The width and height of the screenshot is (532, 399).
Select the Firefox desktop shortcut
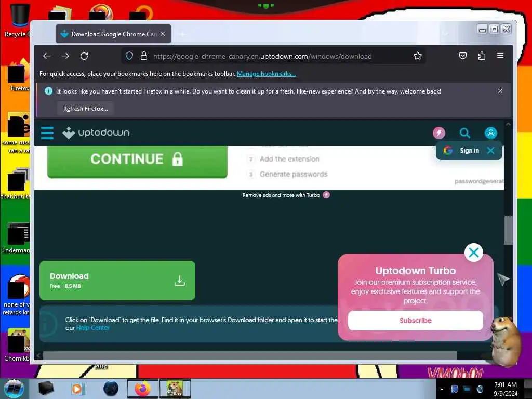(x=19, y=75)
